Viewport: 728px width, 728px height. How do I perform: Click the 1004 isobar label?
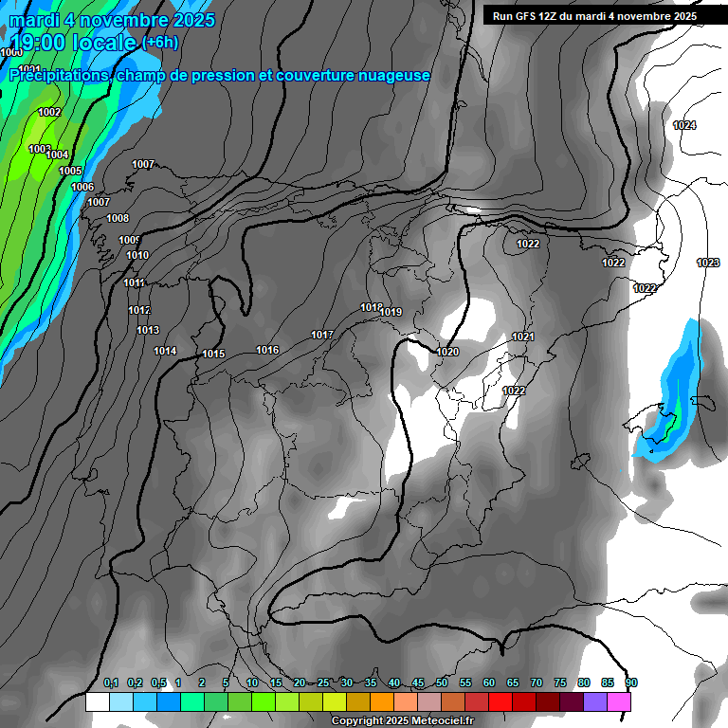(x=57, y=155)
